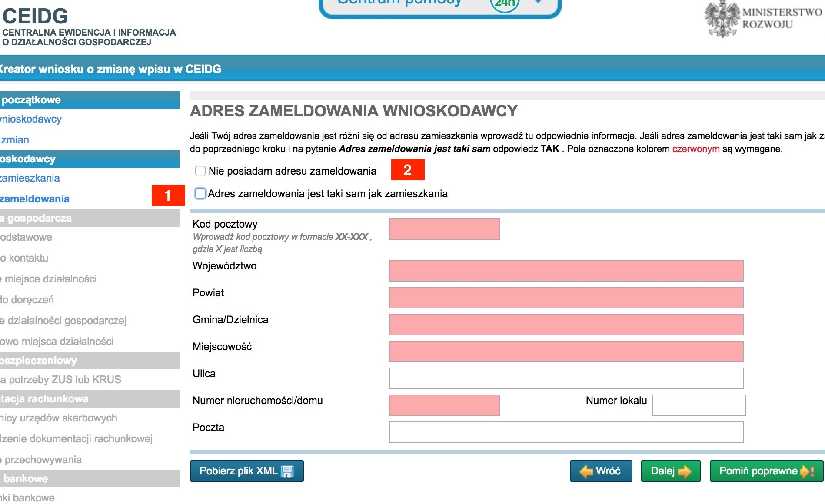The width and height of the screenshot is (825, 504).
Task: Open the 24h Centrum pomocy icon
Action: (x=504, y=3)
